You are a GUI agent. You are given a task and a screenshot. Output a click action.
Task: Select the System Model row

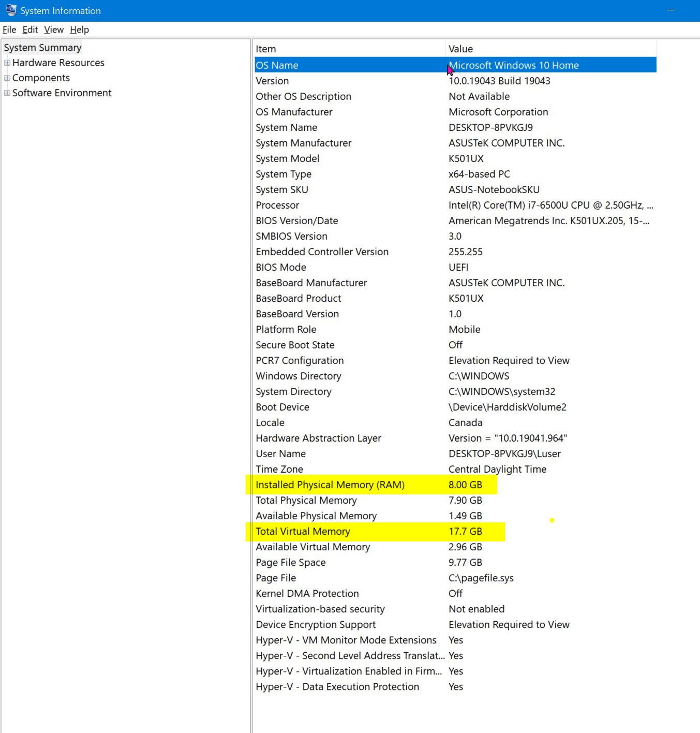pyautogui.click(x=455, y=158)
